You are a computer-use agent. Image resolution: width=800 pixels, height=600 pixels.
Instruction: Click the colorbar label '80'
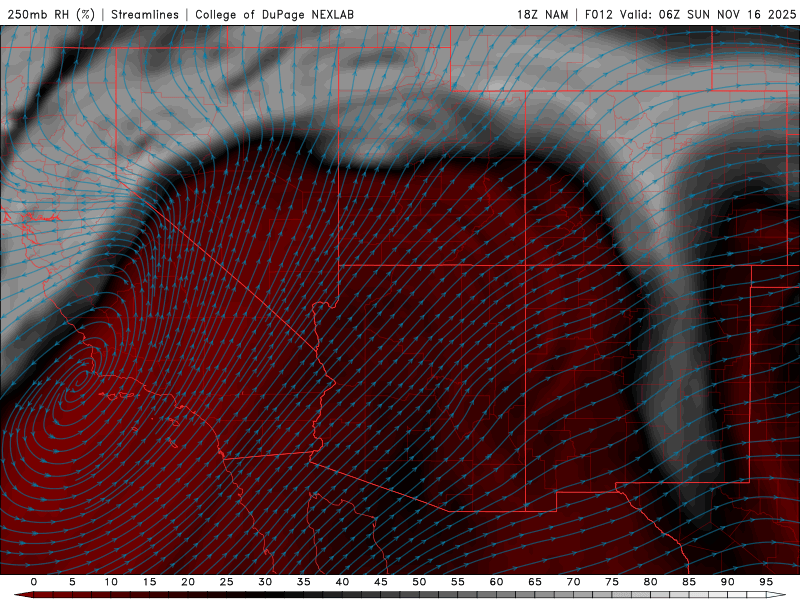point(650,582)
